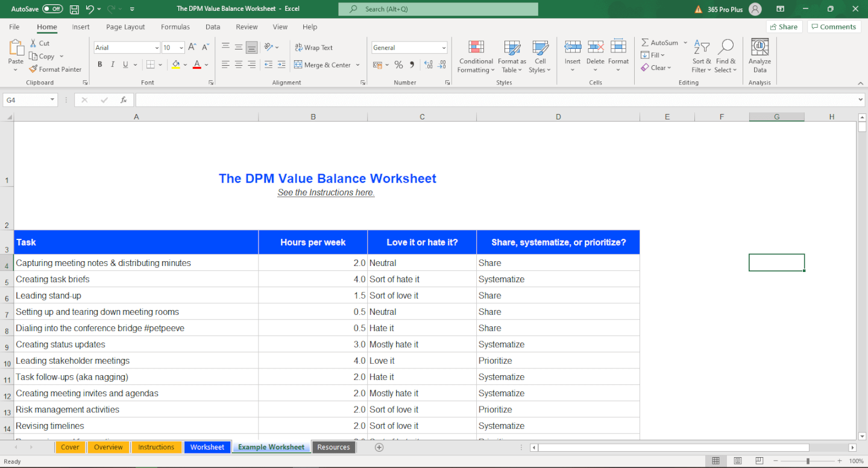Click the text Orientation icon
868x468 pixels.
(x=269, y=47)
